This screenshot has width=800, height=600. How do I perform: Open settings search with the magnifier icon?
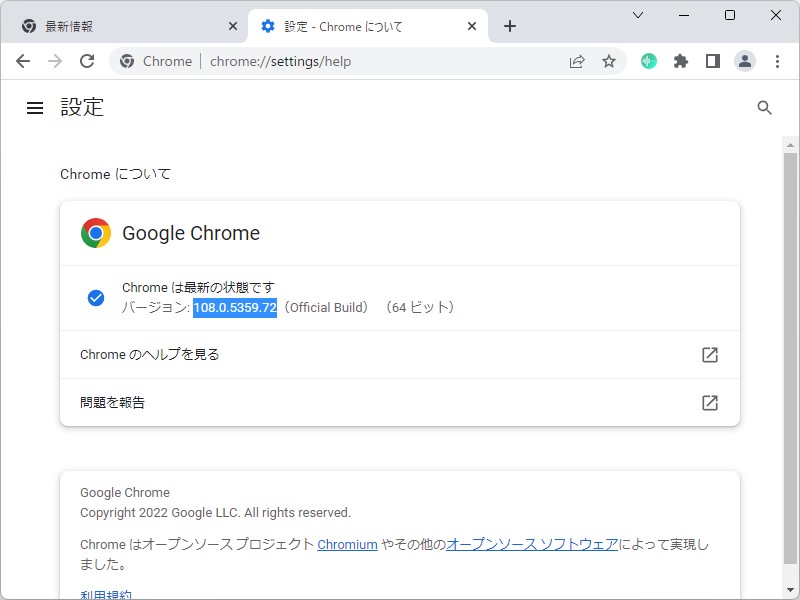click(x=765, y=107)
